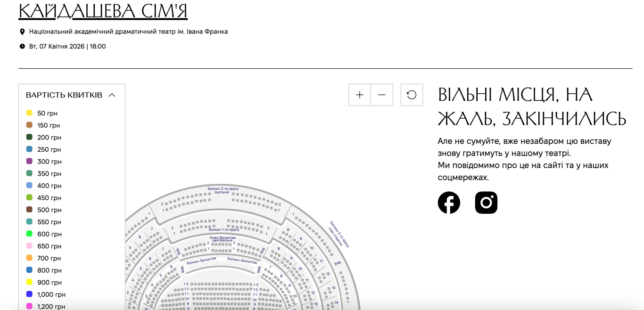Select the 600 грн bright green swatch
Viewport: 644px width, 310px height.
29,234
